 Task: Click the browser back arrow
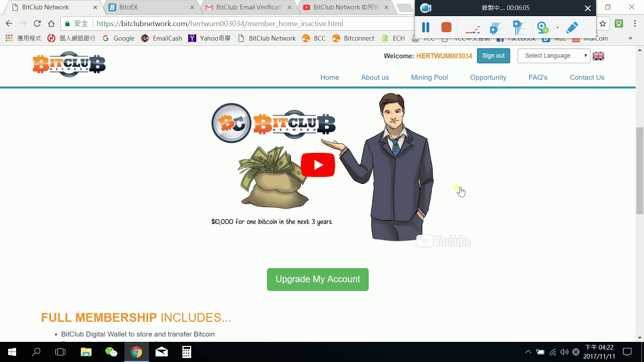click(9, 24)
